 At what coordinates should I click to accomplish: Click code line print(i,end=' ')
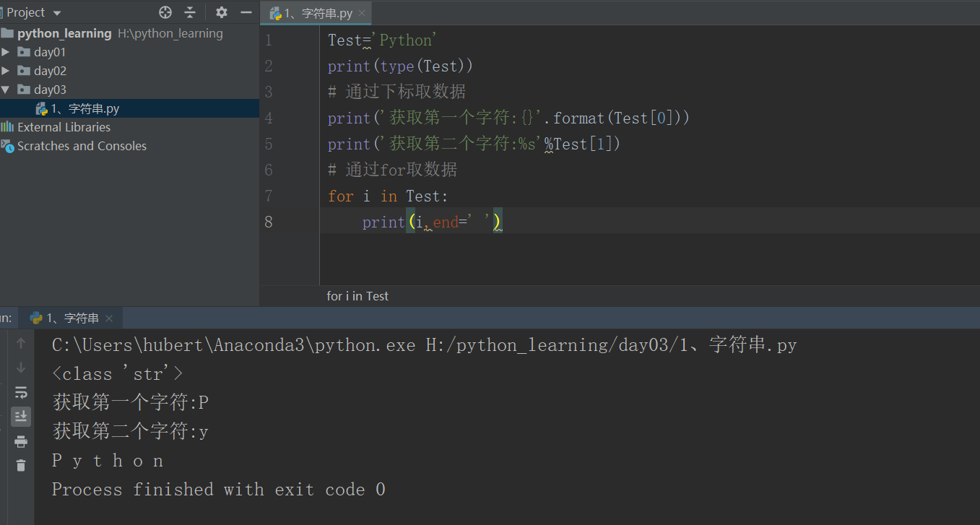432,222
